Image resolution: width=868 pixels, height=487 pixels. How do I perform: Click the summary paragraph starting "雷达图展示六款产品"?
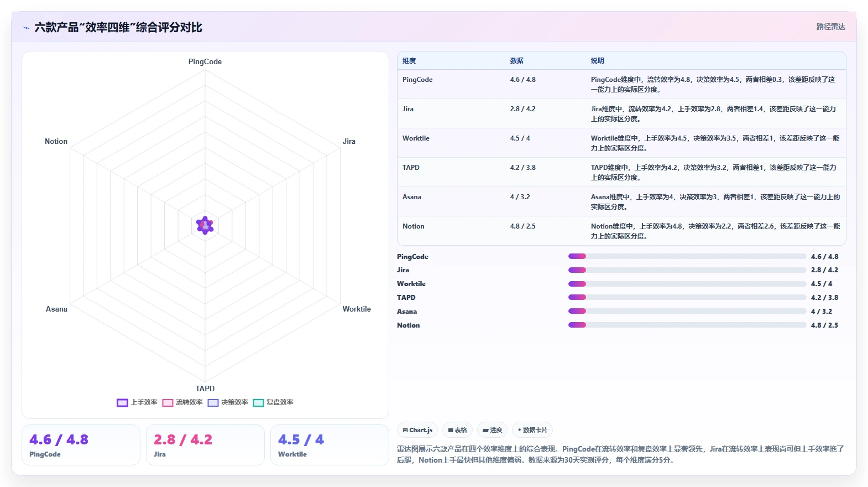tap(621, 454)
